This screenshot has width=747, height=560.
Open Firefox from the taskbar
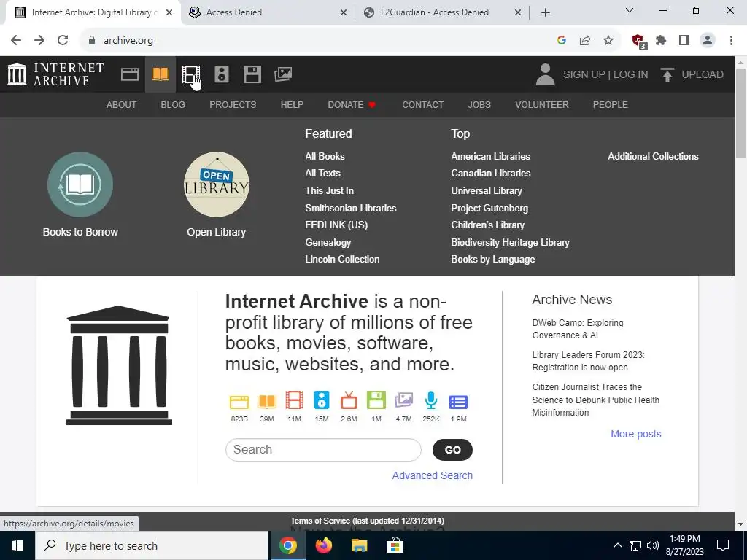click(324, 545)
